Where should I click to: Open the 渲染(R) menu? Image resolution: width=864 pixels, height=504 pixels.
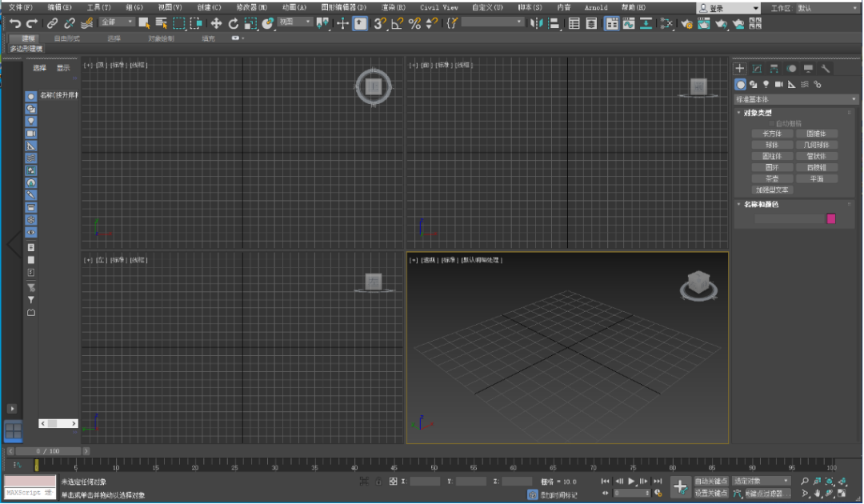[x=393, y=7]
